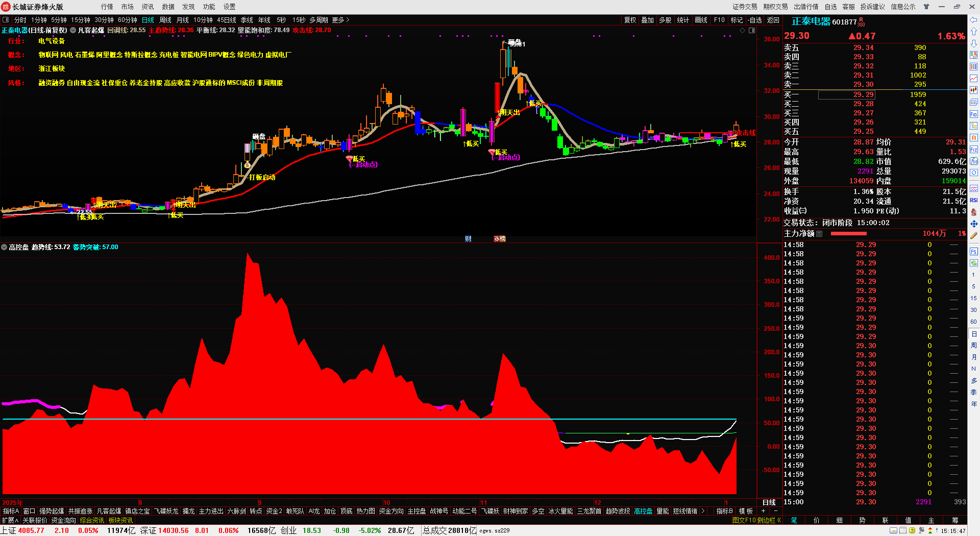Select the 财神到家 indicator tab
Screen dimensions: 980x536
516,511
